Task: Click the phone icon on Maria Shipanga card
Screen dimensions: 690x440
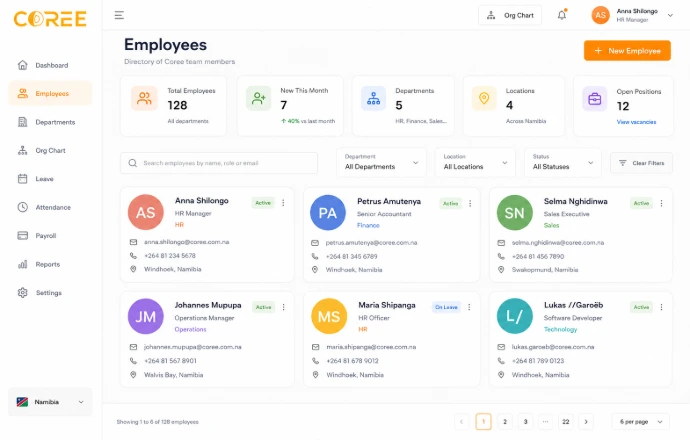Action: click(x=315, y=361)
